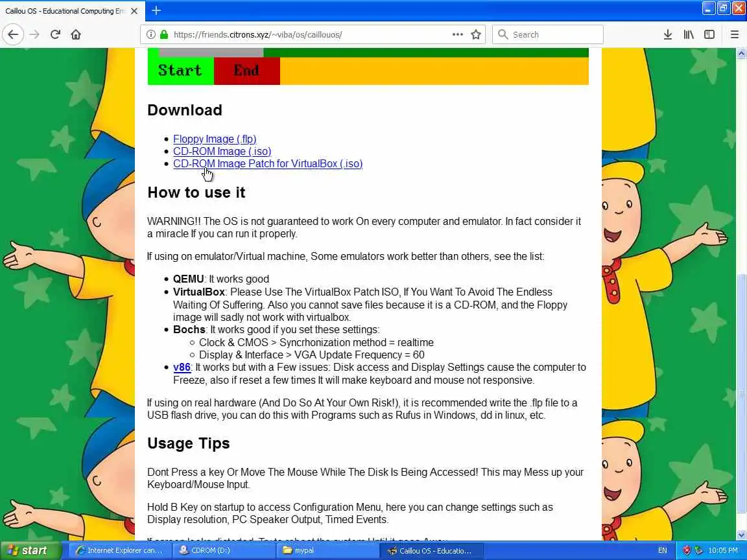Show site information icon in address bar
This screenshot has height=560, width=747.
click(x=151, y=34)
